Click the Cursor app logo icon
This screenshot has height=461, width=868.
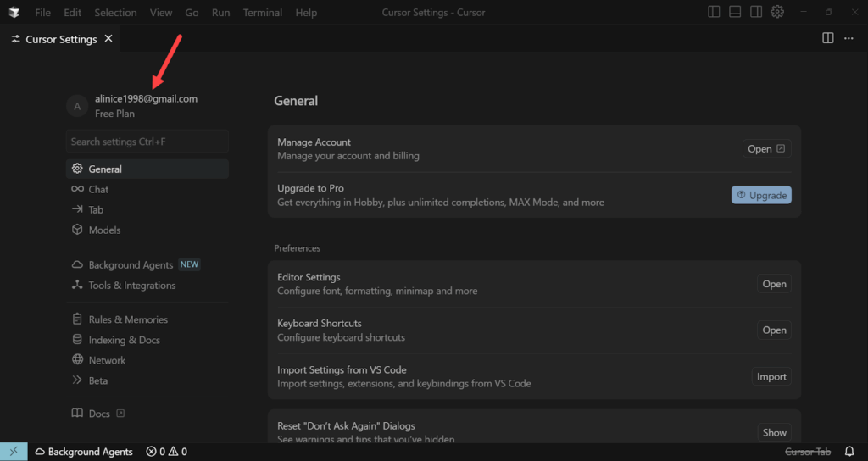[14, 12]
